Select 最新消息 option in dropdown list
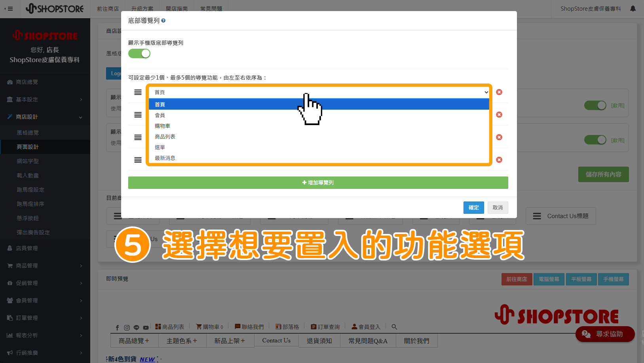Image resolution: width=644 pixels, height=363 pixels. (319, 158)
